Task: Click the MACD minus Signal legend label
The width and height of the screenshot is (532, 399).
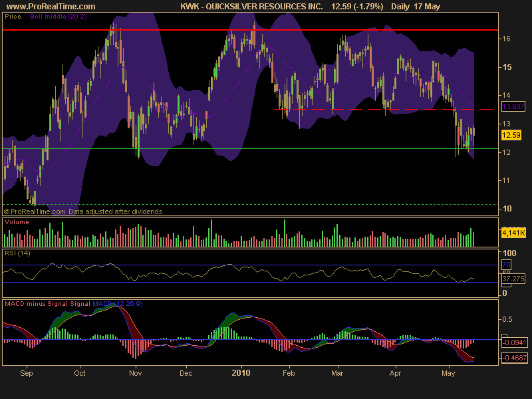Action: 37,304
